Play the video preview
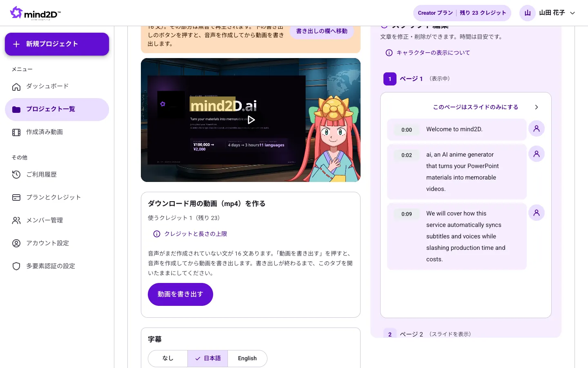Screen dimensions: 588x368 (x=251, y=120)
